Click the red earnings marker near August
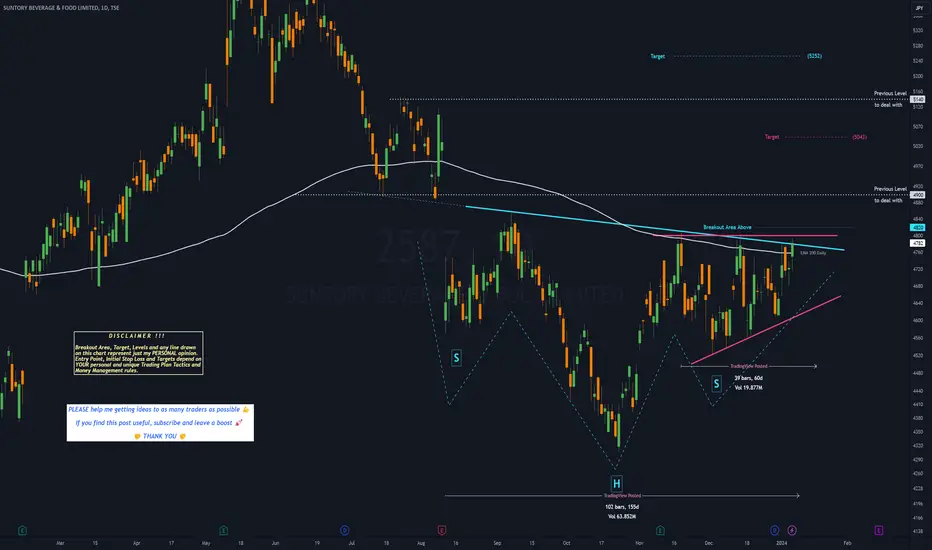Screen dimensions: 932x550 pos(442,530)
